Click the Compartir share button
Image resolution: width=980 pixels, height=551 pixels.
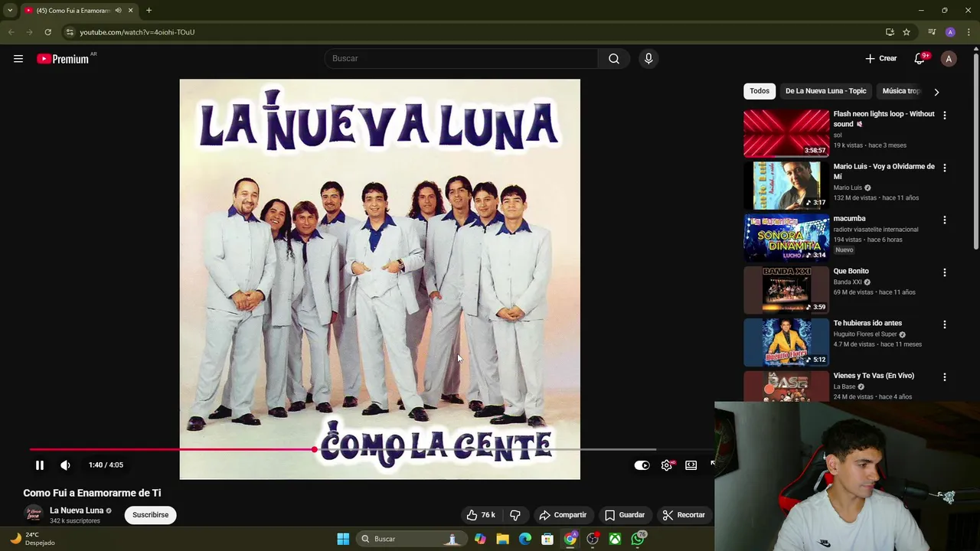[563, 515]
